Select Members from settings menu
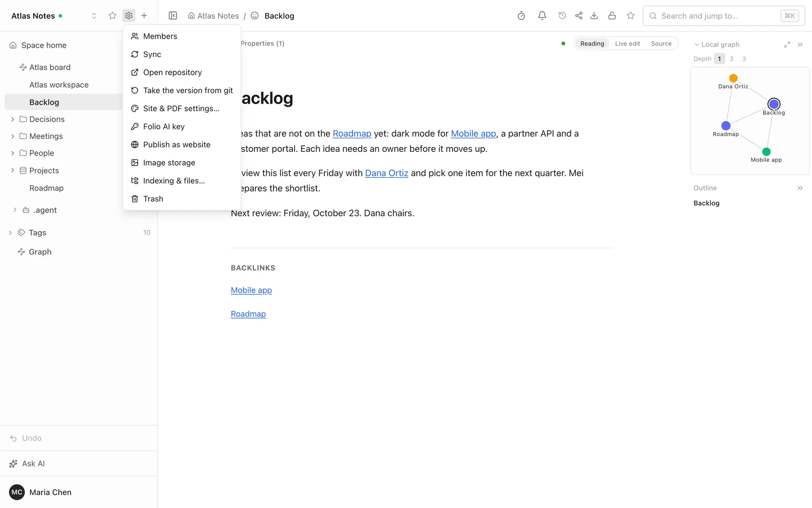The width and height of the screenshot is (812, 508). (x=182, y=36)
